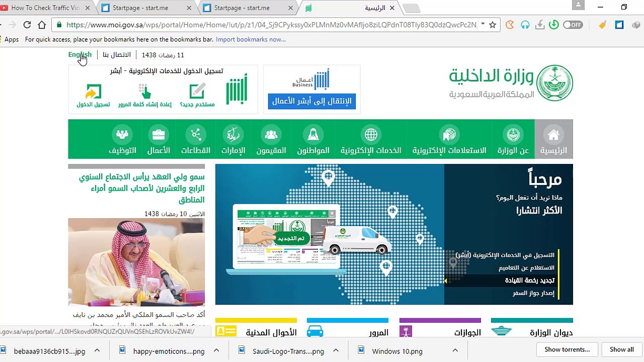This screenshot has height=362, width=644.
Task: Select التسجيل في الخدمات الإلكترونية (أبشر)
Action: point(505,255)
